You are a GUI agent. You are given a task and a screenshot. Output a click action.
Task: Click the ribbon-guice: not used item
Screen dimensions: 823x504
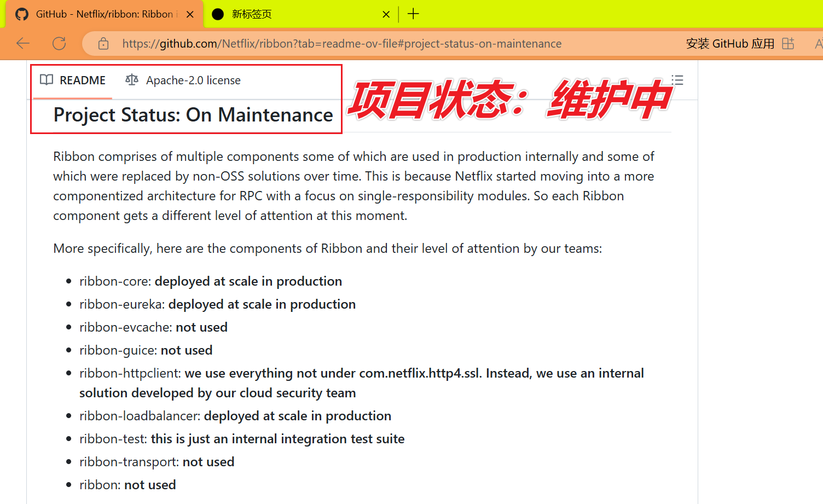point(146,350)
